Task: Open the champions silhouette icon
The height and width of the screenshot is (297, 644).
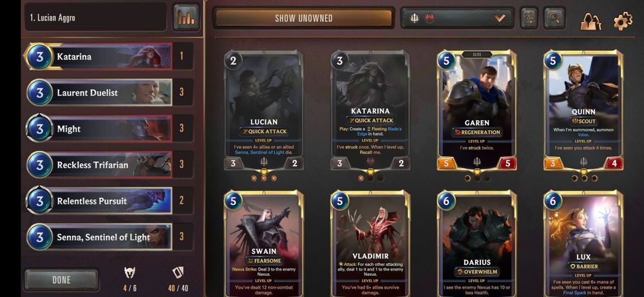Action: coord(591,21)
